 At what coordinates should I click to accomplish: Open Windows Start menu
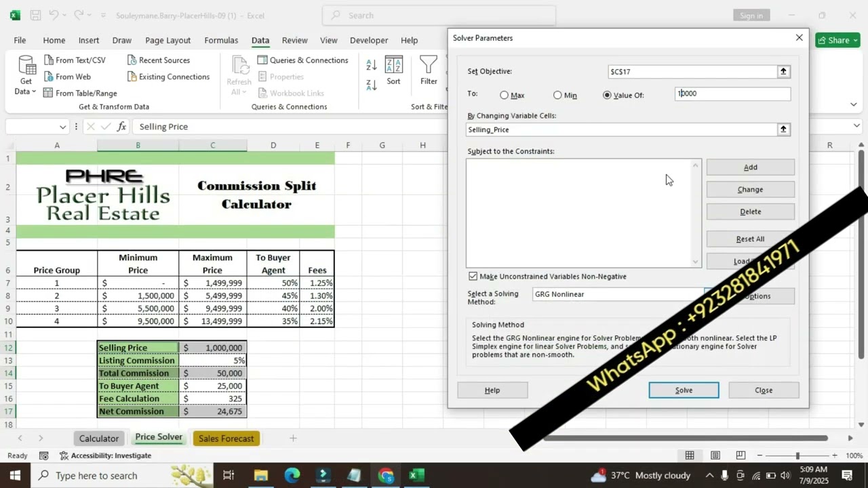point(15,475)
